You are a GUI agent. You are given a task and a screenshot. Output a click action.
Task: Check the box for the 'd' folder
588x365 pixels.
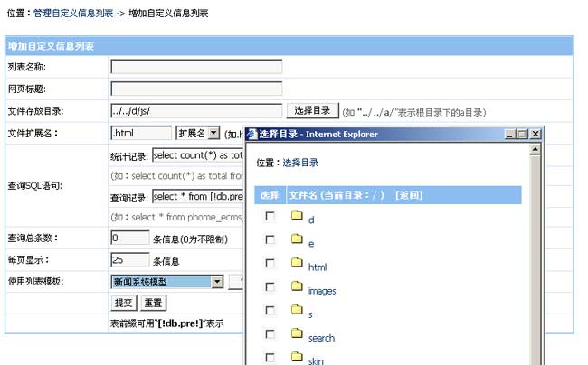point(269,218)
